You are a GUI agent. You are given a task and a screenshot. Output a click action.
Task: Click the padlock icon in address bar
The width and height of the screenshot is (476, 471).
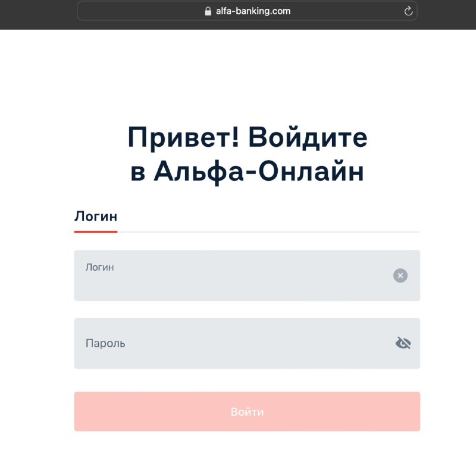pyautogui.click(x=208, y=11)
